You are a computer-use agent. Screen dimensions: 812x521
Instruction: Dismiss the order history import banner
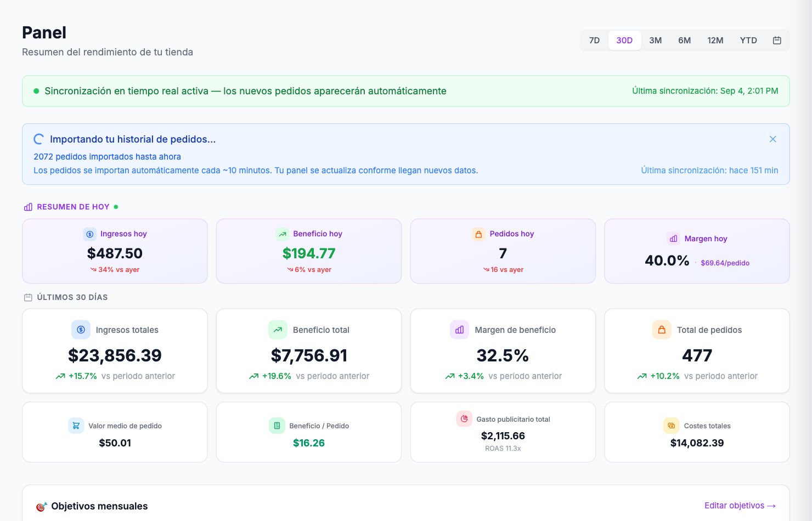pyautogui.click(x=772, y=139)
